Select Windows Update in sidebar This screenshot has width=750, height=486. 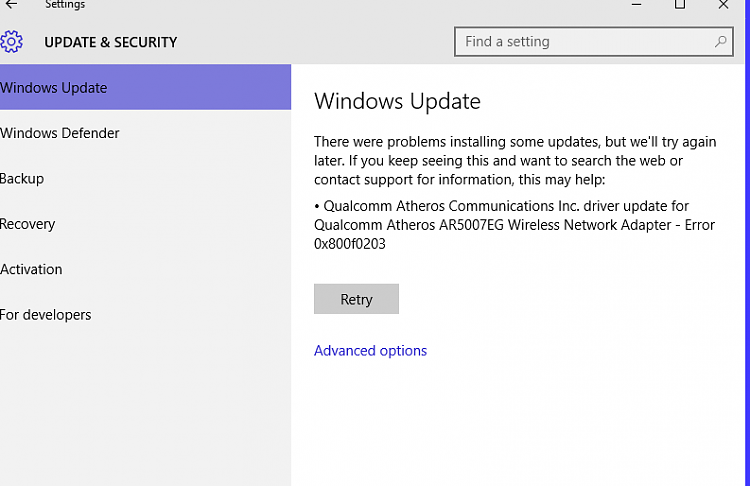(x=145, y=88)
